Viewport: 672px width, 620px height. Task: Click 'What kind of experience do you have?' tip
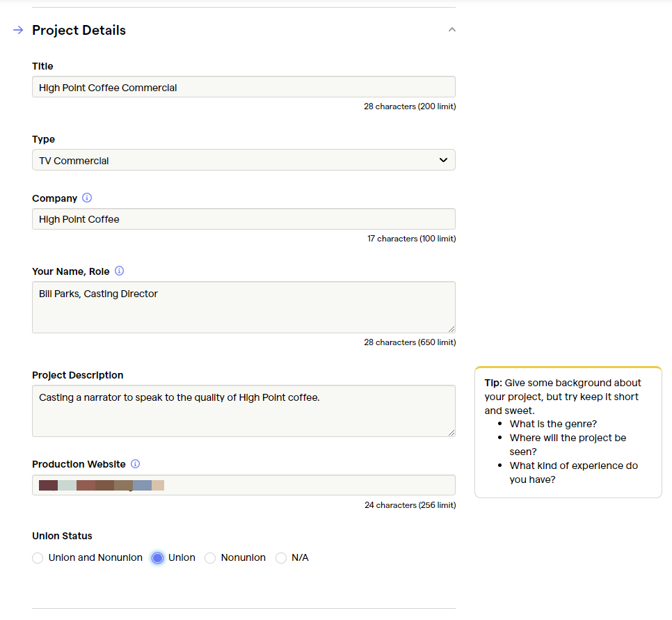pyautogui.click(x=573, y=472)
